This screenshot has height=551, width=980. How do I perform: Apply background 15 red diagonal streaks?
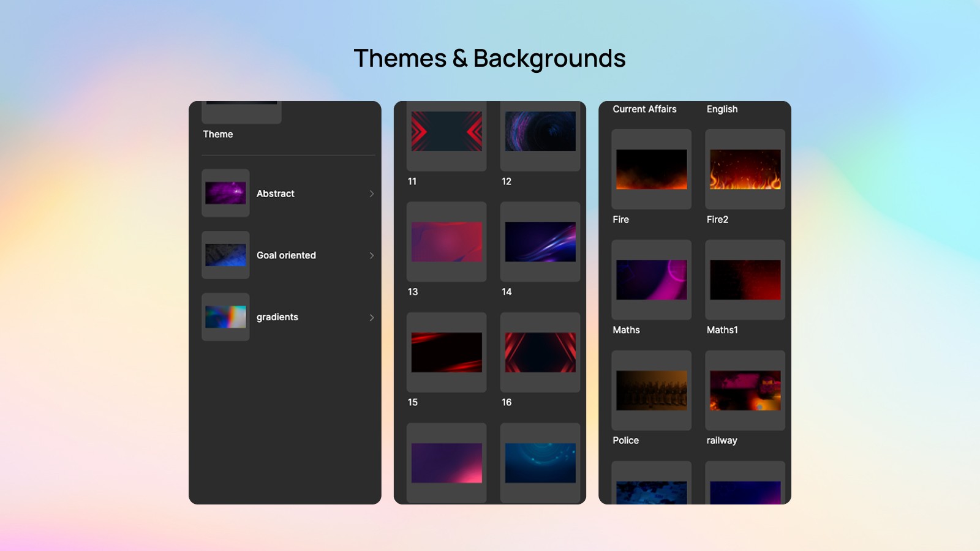(x=447, y=353)
